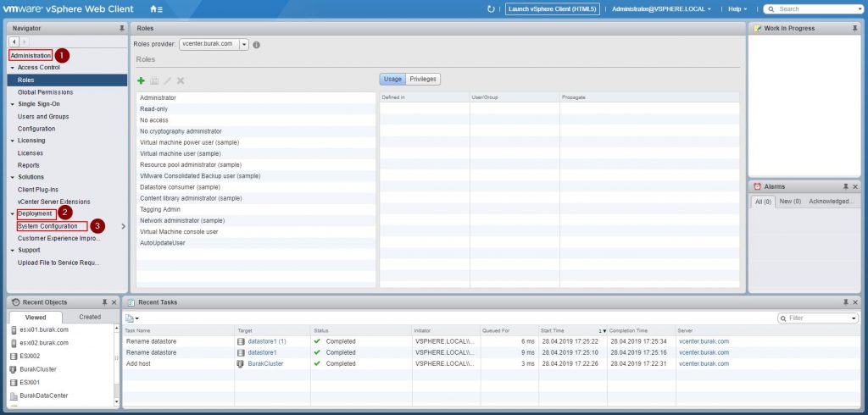
Task: Click the BurakDataCenter icon
Action: tap(14, 396)
